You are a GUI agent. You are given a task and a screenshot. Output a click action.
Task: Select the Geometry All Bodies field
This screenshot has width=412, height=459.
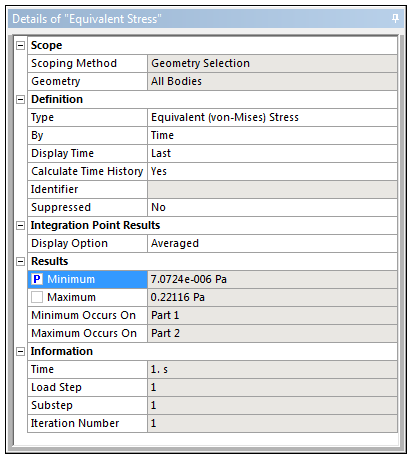(272, 81)
